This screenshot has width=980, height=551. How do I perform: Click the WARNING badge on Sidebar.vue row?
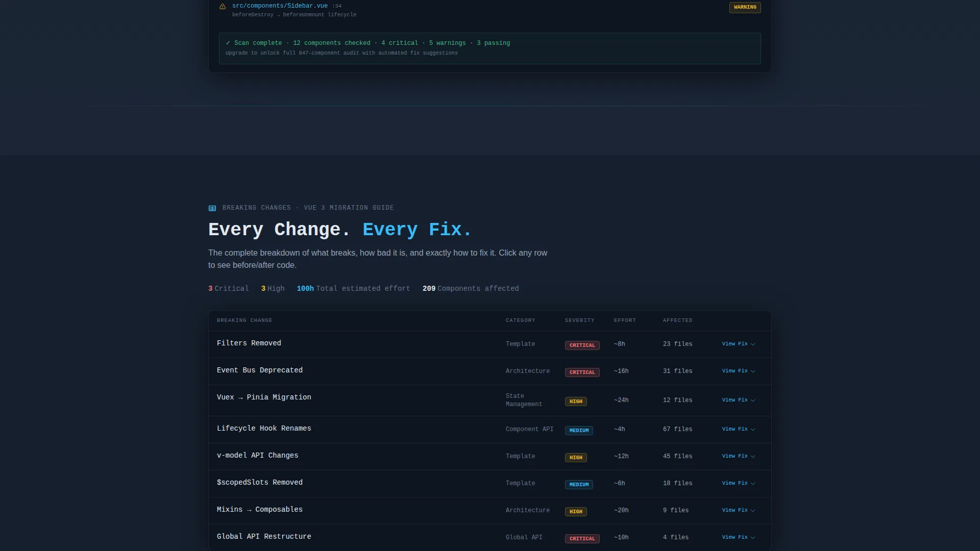(745, 7)
